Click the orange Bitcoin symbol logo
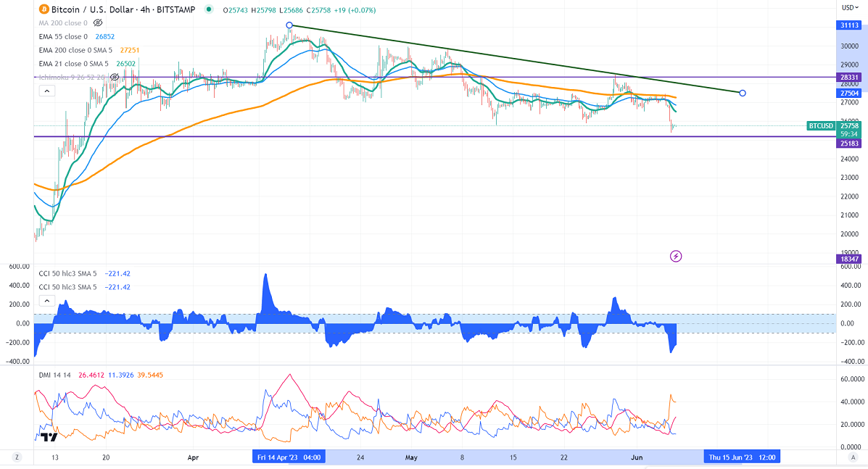868x469 pixels. pyautogui.click(x=44, y=9)
